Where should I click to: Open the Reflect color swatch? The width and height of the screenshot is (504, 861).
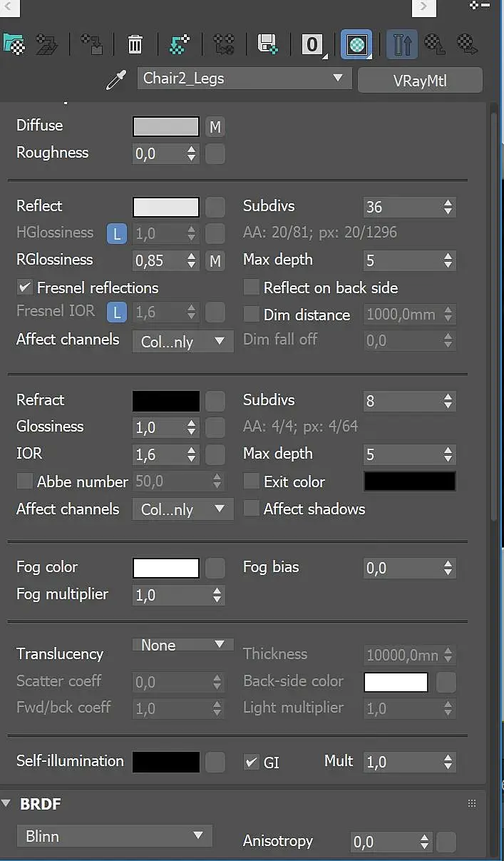[x=166, y=207]
